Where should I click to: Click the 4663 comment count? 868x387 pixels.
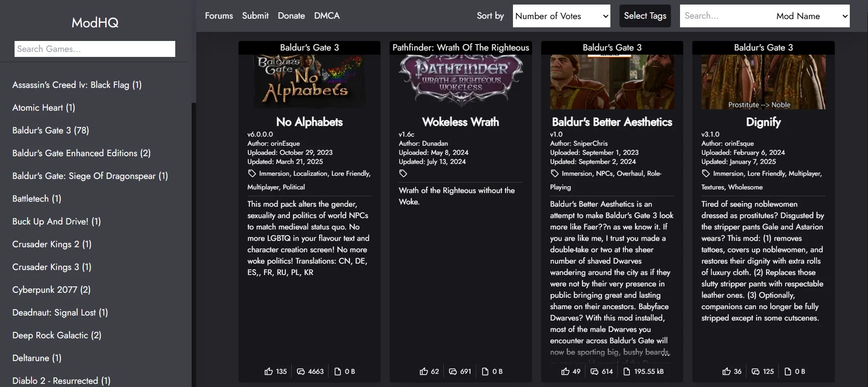(316, 372)
